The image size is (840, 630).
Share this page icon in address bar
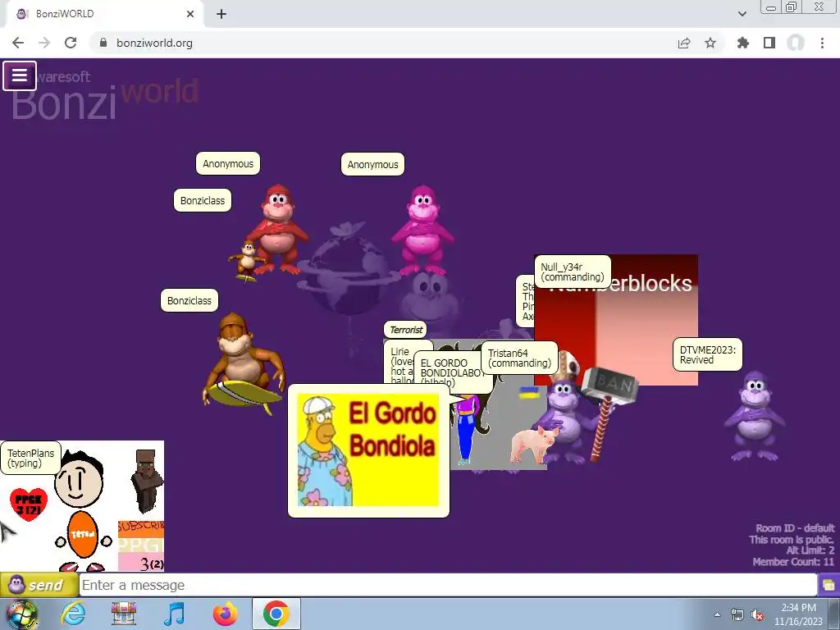(684, 43)
